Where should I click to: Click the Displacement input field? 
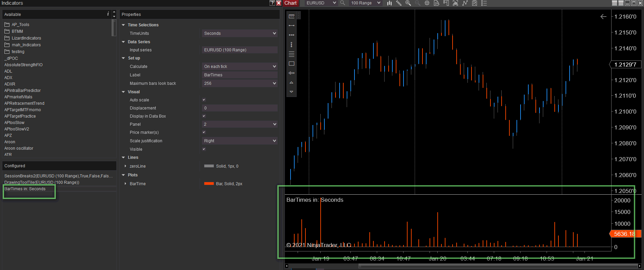240,108
